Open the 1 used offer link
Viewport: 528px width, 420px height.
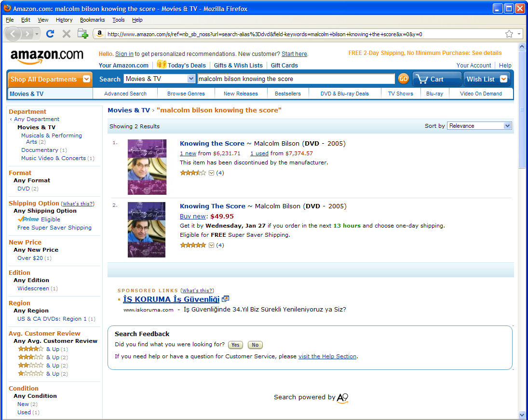tap(259, 153)
